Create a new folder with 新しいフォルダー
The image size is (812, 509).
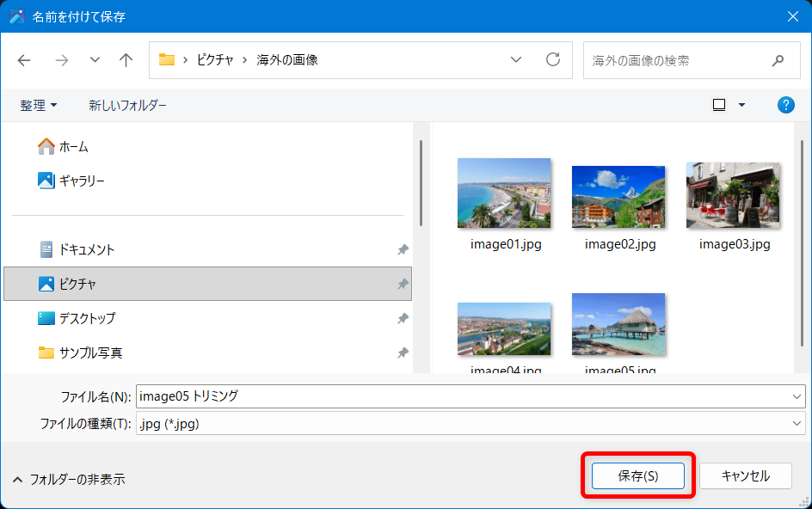(x=127, y=106)
